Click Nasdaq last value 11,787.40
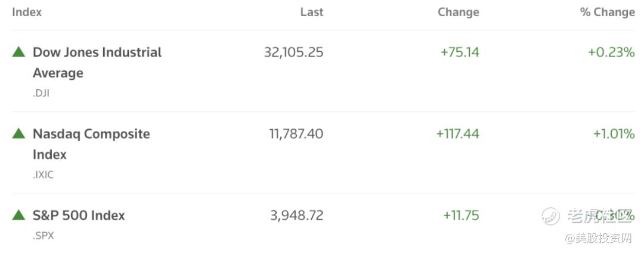 [296, 134]
